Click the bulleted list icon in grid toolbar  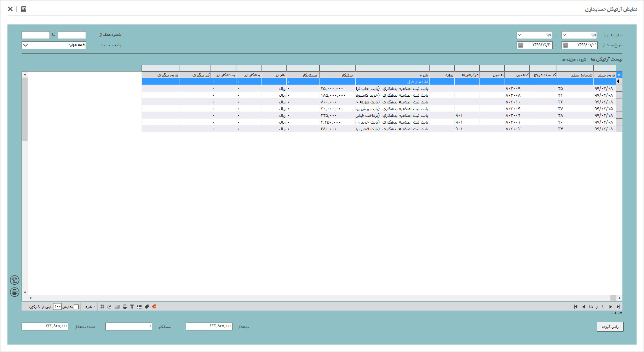tap(139, 307)
